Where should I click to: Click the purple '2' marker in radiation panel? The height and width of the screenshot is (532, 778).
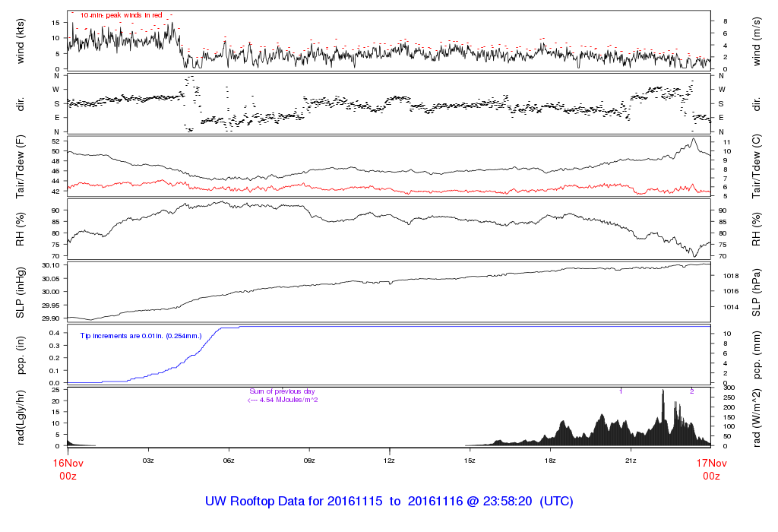691,391
